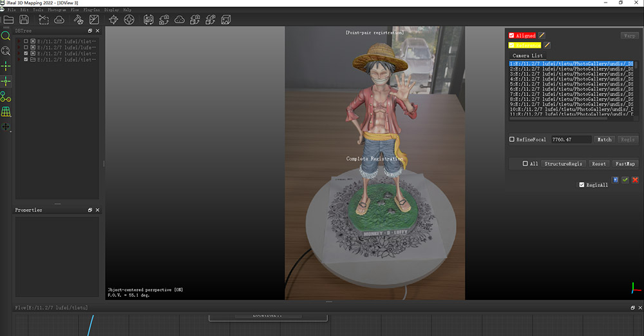
Task: Toggle the red Aligned checkbox
Action: pyautogui.click(x=511, y=35)
